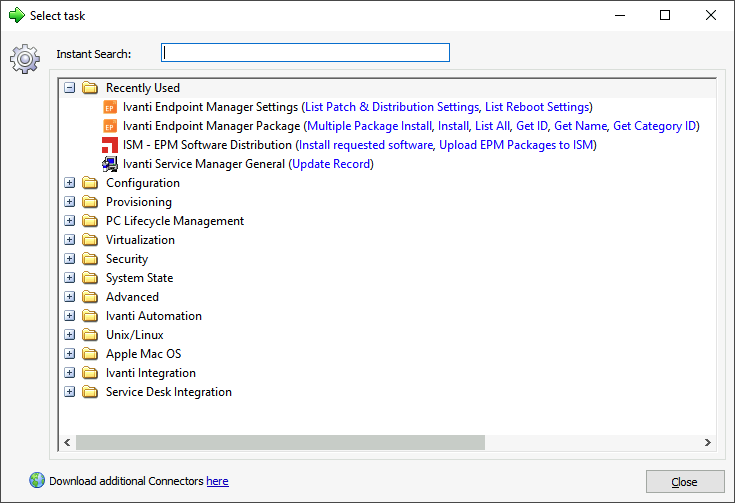Expand the PC Lifecycle Management node

click(x=69, y=221)
